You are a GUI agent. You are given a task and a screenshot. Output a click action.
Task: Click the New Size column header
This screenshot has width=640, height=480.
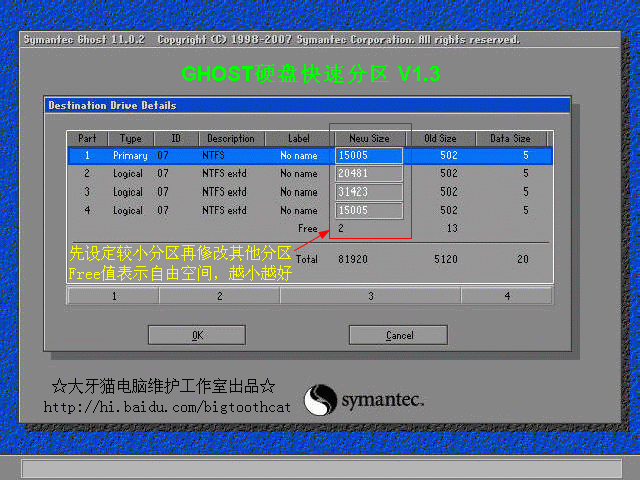[369, 139]
